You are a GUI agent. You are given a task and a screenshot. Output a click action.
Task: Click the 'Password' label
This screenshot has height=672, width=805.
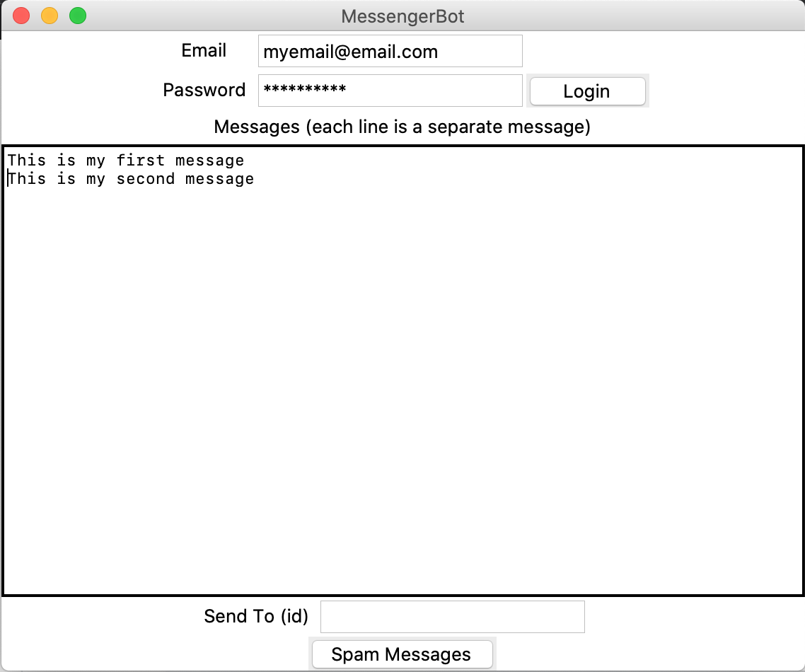[204, 91]
